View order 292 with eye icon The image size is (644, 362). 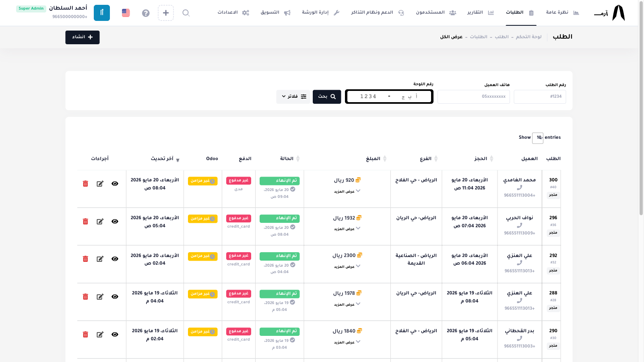pyautogui.click(x=115, y=259)
